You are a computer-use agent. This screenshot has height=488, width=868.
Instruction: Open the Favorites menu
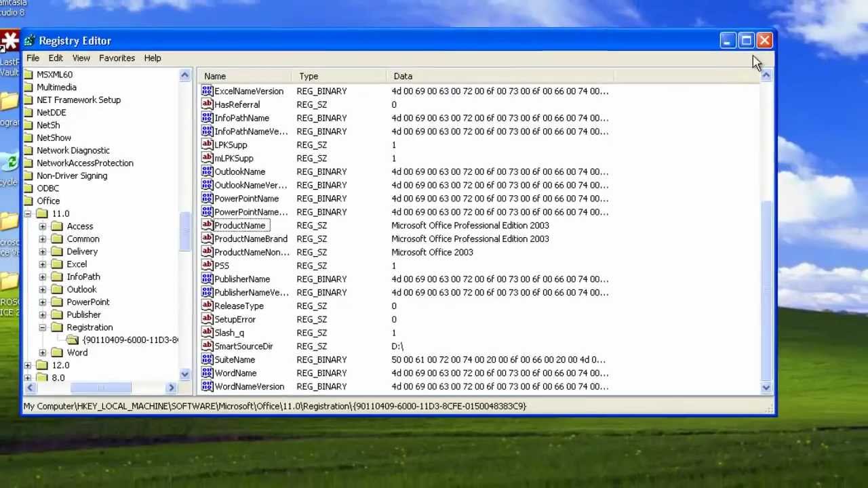117,58
